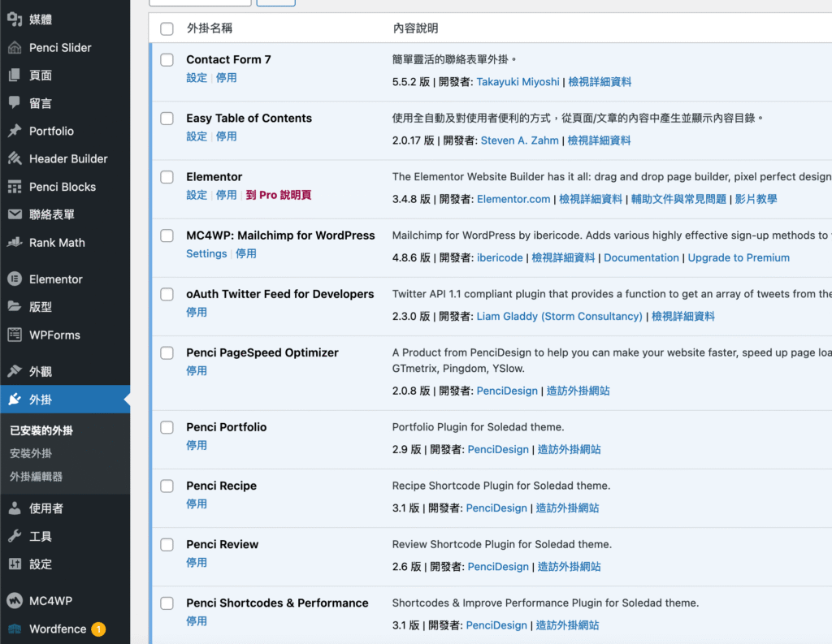Viewport: 832px width, 644px height.
Task: Click the 留言 comments bubble icon
Action: point(15,103)
